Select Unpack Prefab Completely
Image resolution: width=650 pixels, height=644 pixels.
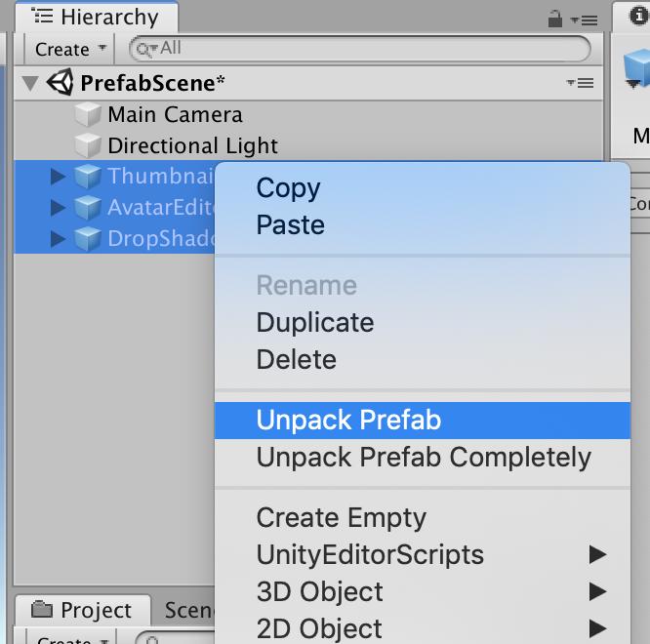(x=423, y=458)
